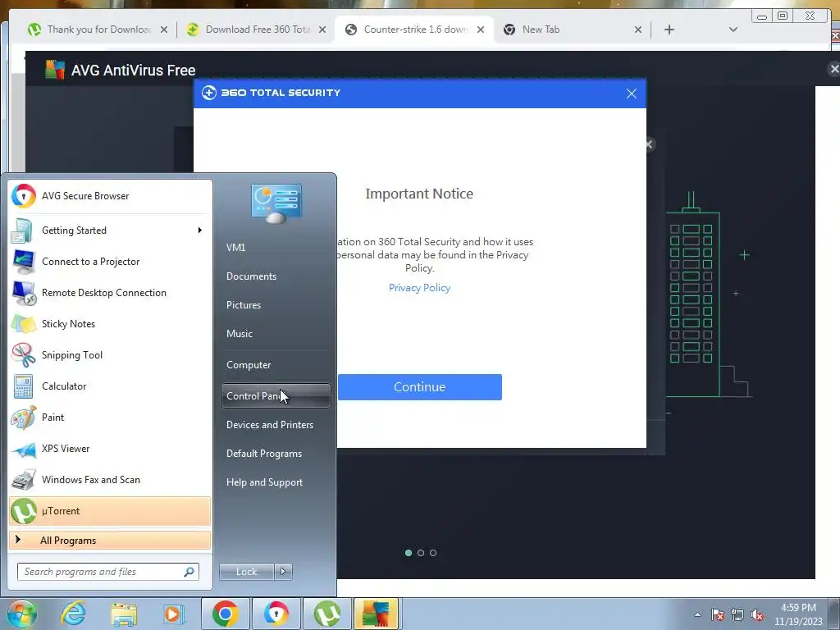
Task: Click the network tray icon
Action: [x=737, y=614]
